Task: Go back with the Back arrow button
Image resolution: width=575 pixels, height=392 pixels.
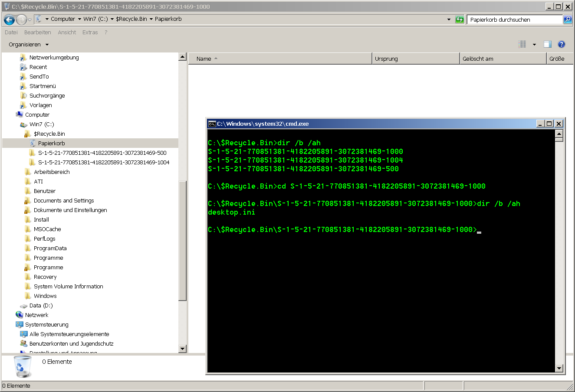Action: (x=9, y=20)
